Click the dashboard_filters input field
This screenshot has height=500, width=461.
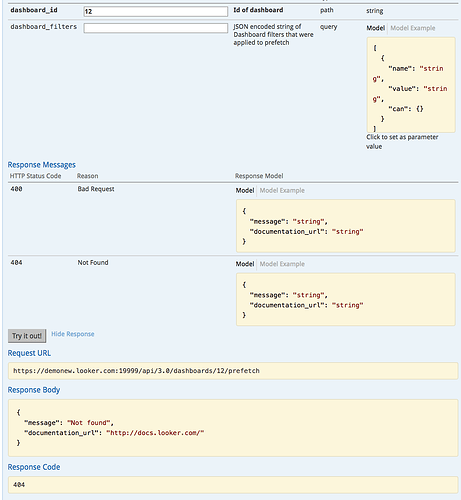click(156, 28)
